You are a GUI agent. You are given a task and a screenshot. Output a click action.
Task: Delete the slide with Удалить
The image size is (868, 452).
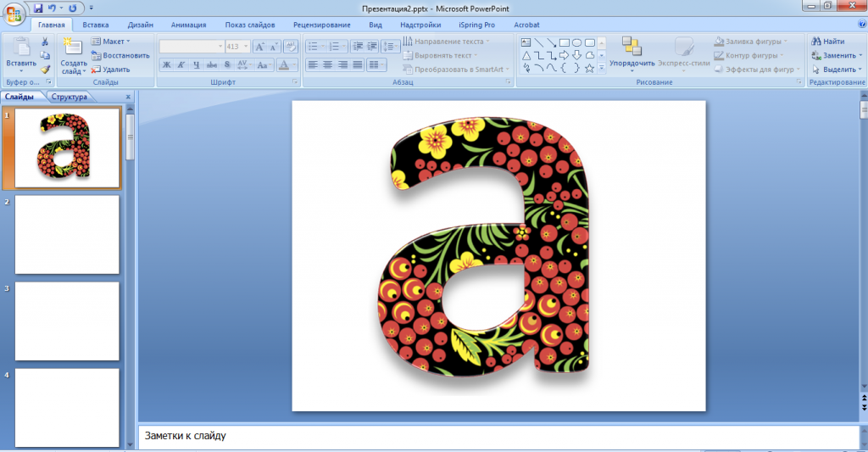(x=110, y=70)
